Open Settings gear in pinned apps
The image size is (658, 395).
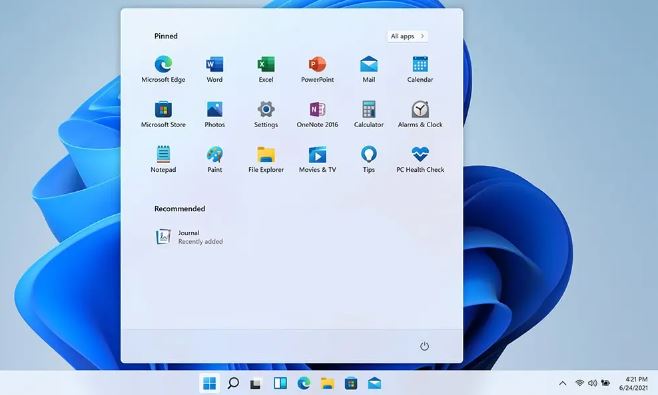pos(266,115)
